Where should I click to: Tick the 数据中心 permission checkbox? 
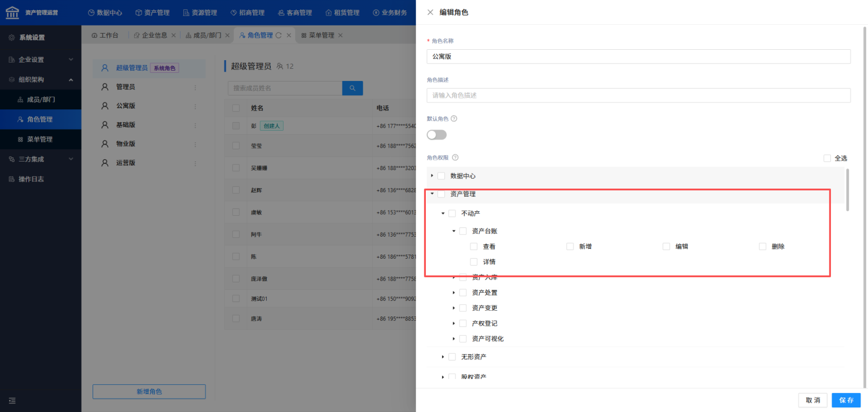click(x=442, y=176)
